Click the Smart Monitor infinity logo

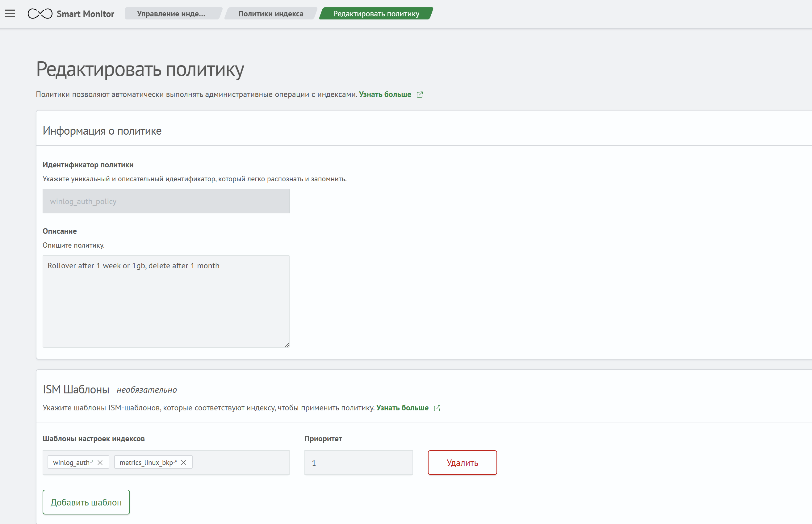[x=40, y=14]
